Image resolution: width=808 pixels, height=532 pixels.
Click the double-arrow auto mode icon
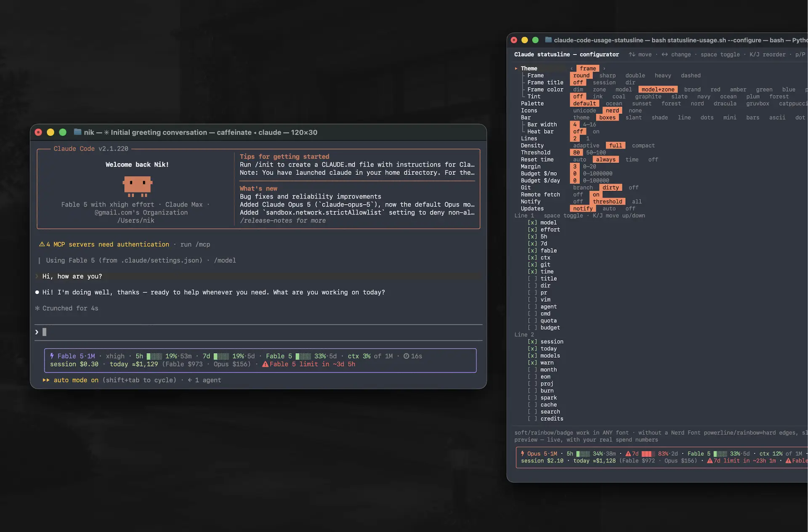[x=46, y=380]
